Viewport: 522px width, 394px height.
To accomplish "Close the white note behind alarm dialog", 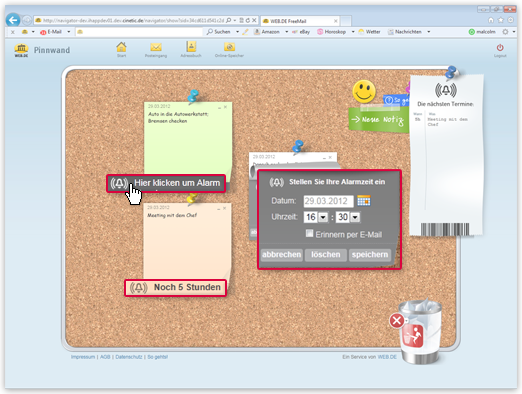I will [x=330, y=157].
